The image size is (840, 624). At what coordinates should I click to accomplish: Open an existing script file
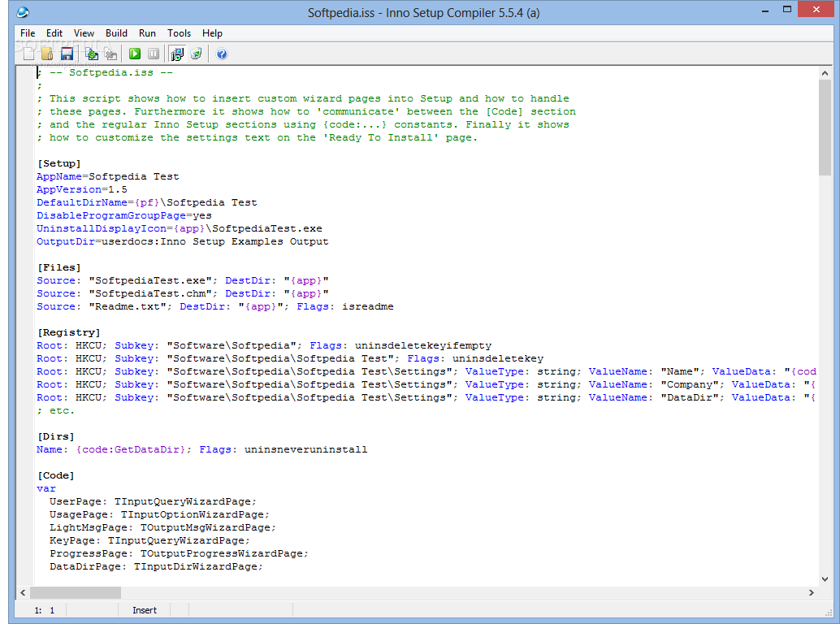click(47, 54)
